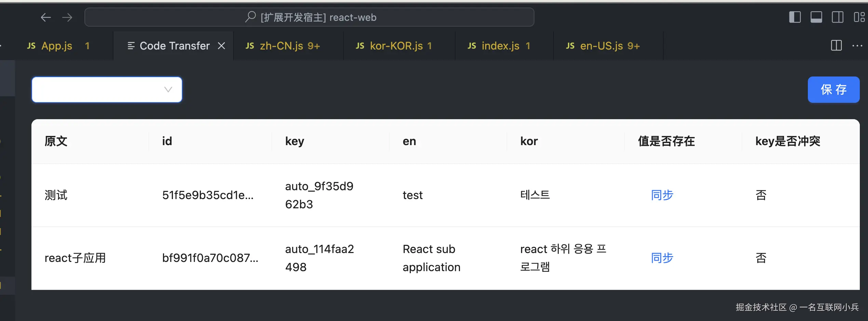Viewport: 868px width, 321px height.
Task: Click the 保存 save button
Action: point(833,89)
